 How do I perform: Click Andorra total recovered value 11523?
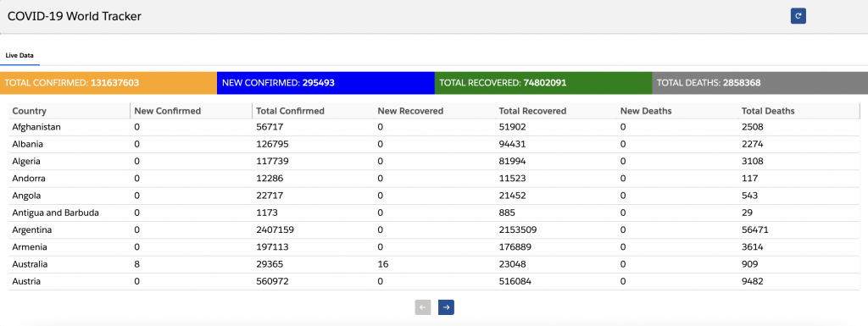pos(512,179)
